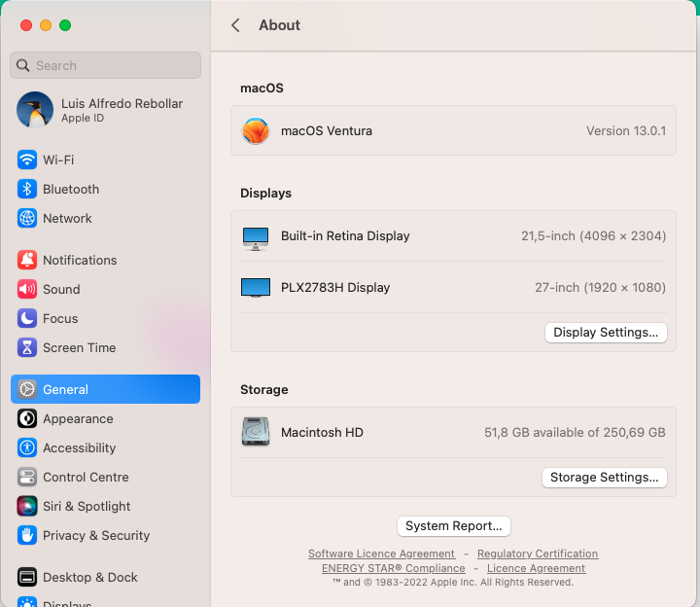Open Wi-Fi settings label
The image size is (700, 607).
click(58, 160)
